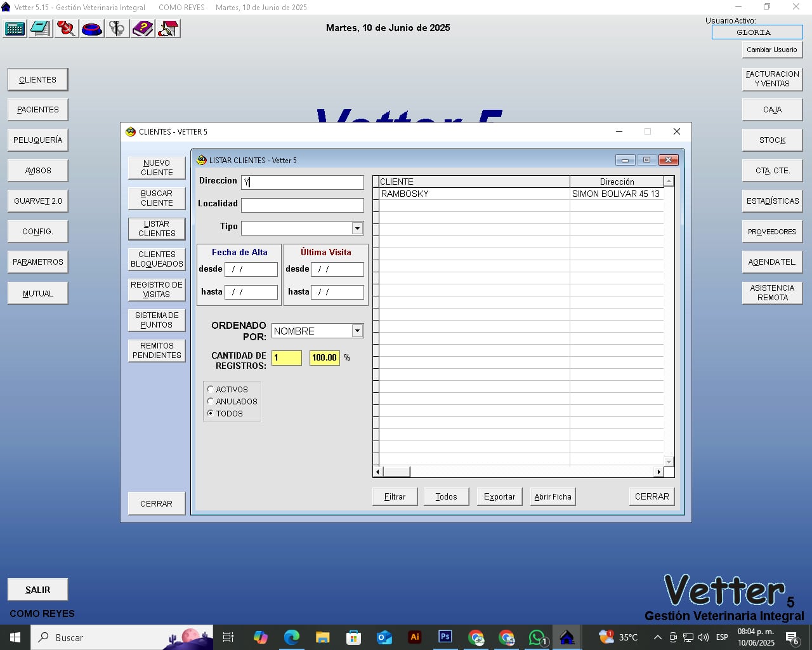This screenshot has height=650, width=812.
Task: Open BUSCAR CLIENTE
Action: pyautogui.click(x=157, y=198)
